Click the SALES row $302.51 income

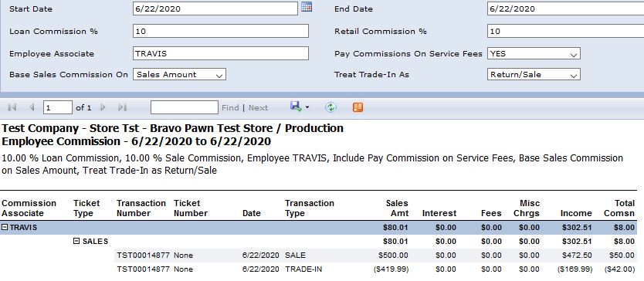[x=577, y=241]
